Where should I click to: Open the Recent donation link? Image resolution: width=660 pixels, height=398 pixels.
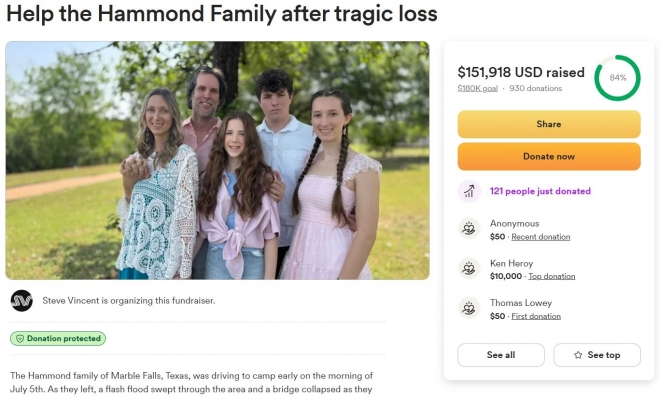click(x=540, y=237)
